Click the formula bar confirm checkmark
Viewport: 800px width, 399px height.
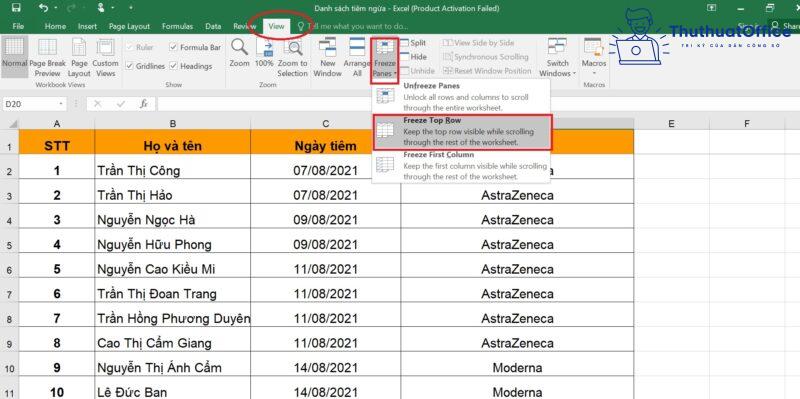[x=121, y=104]
